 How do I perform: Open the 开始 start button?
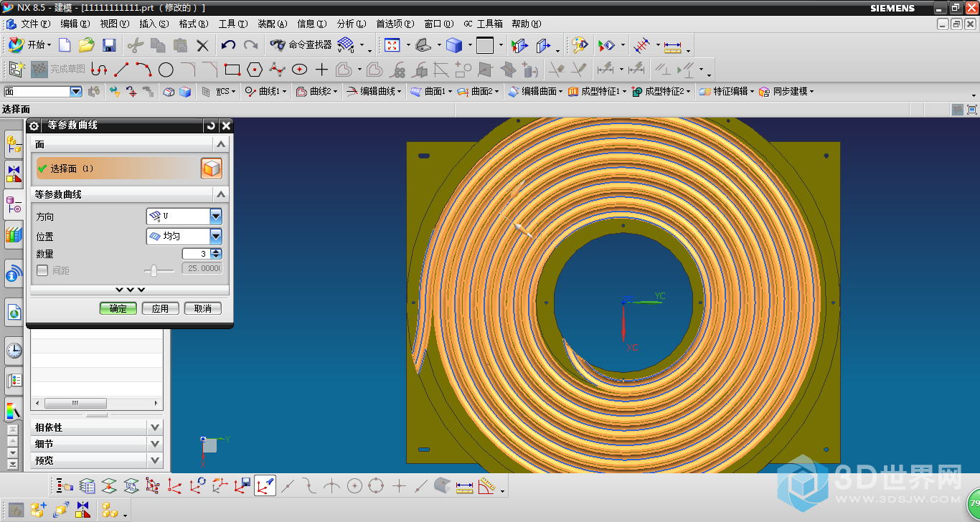pos(30,45)
